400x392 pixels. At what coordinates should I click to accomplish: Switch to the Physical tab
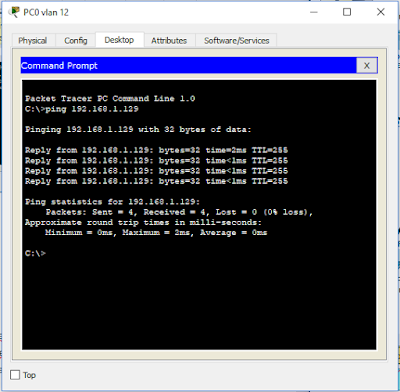pyautogui.click(x=33, y=41)
